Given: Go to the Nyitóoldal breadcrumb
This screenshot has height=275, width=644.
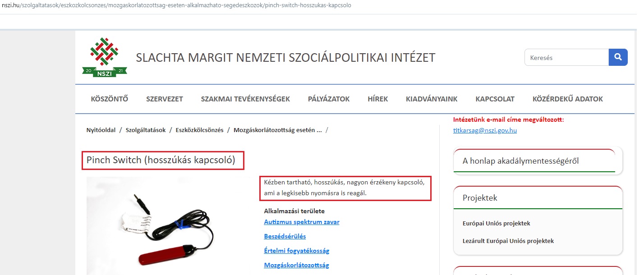Looking at the screenshot, I should (x=101, y=130).
